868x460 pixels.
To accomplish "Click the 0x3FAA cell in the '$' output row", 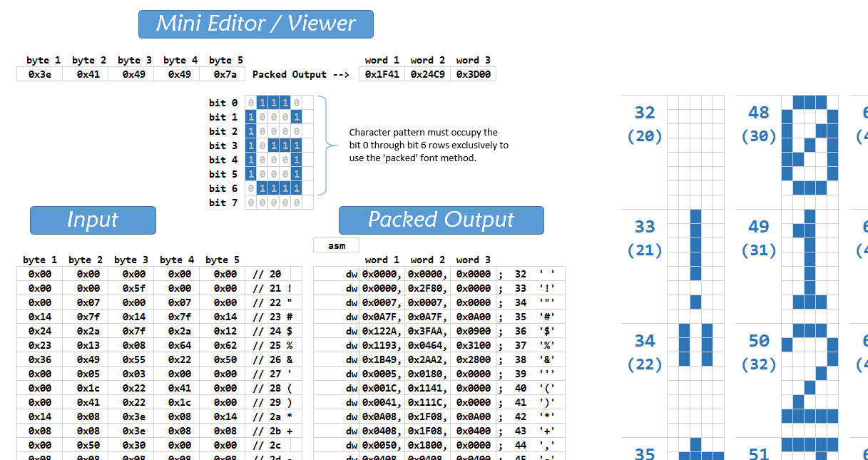I will coord(427,331).
